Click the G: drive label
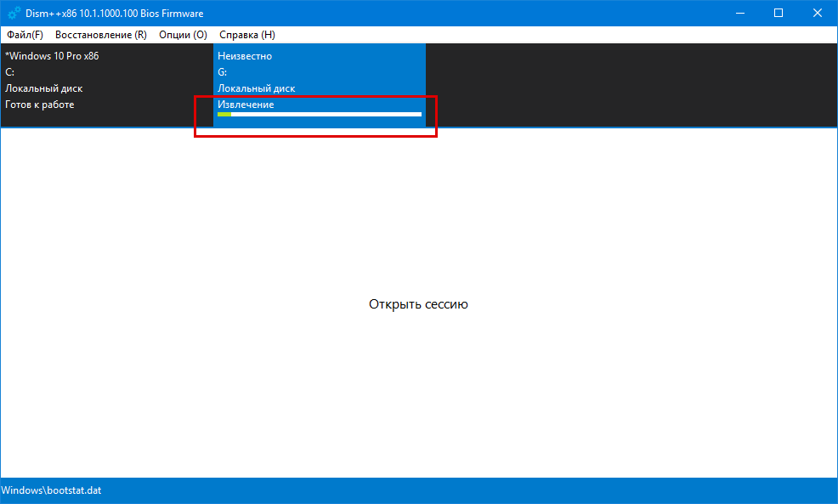This screenshot has height=504, width=838. tap(222, 72)
